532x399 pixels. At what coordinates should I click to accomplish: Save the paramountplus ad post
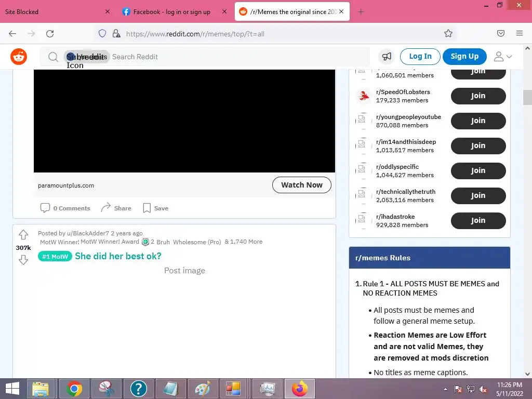(156, 208)
